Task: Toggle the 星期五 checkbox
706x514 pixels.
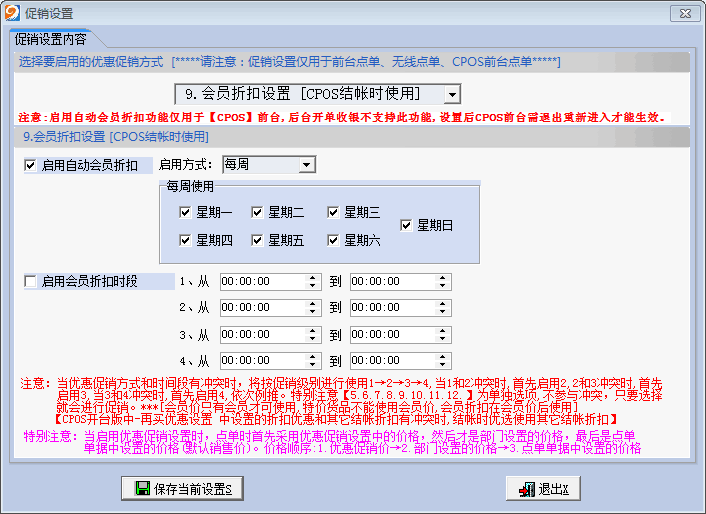Action: click(258, 240)
